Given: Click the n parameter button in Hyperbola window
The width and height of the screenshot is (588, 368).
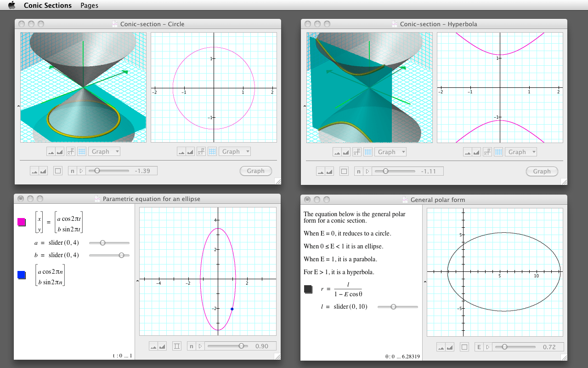Looking at the screenshot, I should 358,171.
